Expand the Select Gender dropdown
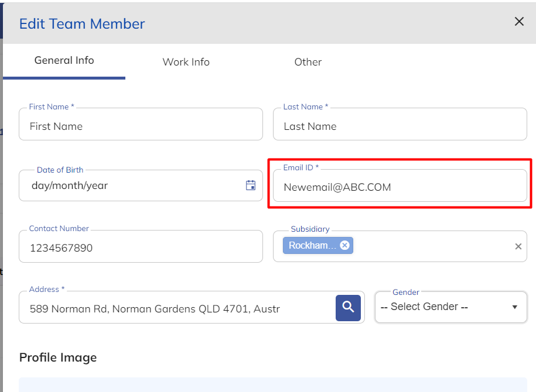This screenshot has width=536, height=392. tap(450, 307)
